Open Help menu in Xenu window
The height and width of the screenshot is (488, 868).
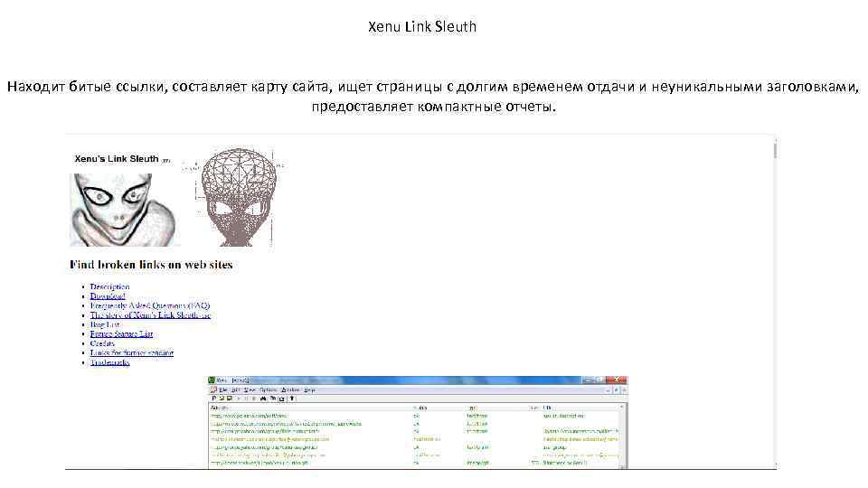309,390
